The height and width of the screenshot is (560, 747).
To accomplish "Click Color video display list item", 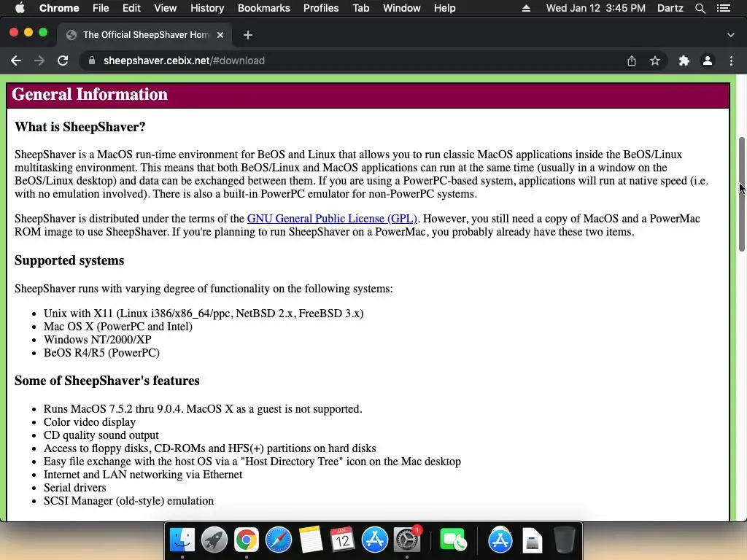I will 90,422.
